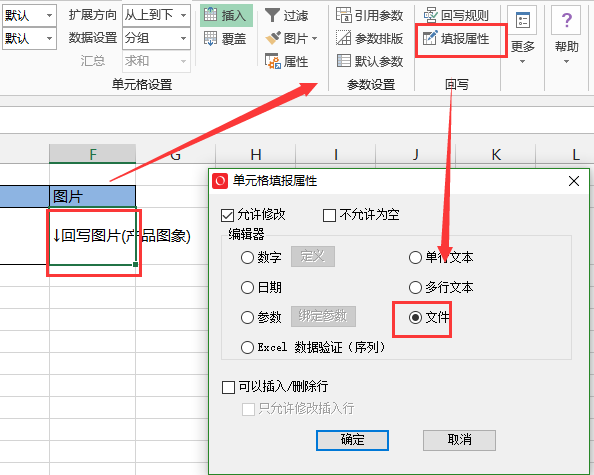Image resolution: width=594 pixels, height=475 pixels.
Task: Open 回写规则 writeback rules
Action: (x=456, y=15)
